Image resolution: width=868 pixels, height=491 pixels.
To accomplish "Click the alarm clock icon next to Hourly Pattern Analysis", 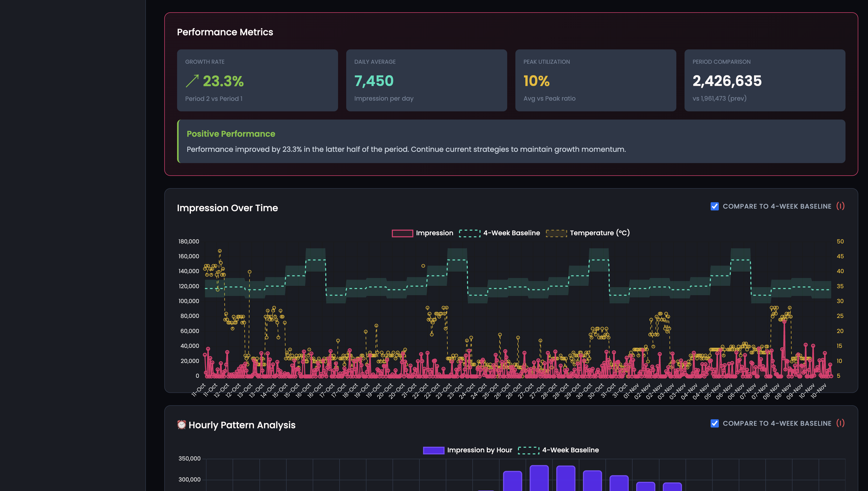I will pos(182,425).
